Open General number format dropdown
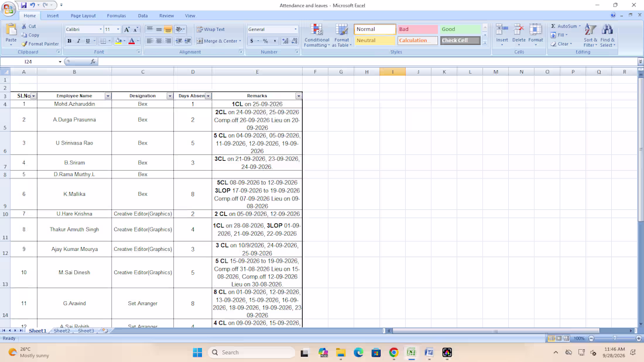This screenshot has width=644, height=362. (295, 30)
